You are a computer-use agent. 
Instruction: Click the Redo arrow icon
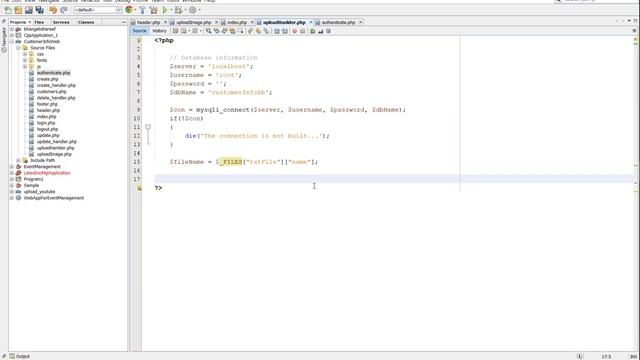point(64,10)
